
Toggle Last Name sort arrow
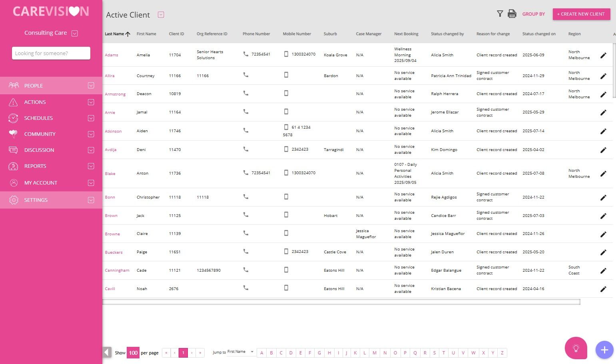[128, 34]
